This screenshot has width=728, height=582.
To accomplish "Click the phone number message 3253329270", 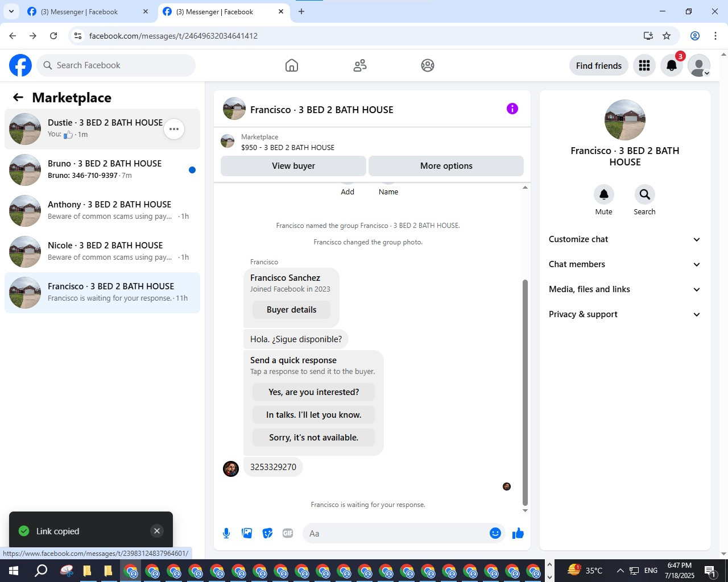I will [x=273, y=467].
